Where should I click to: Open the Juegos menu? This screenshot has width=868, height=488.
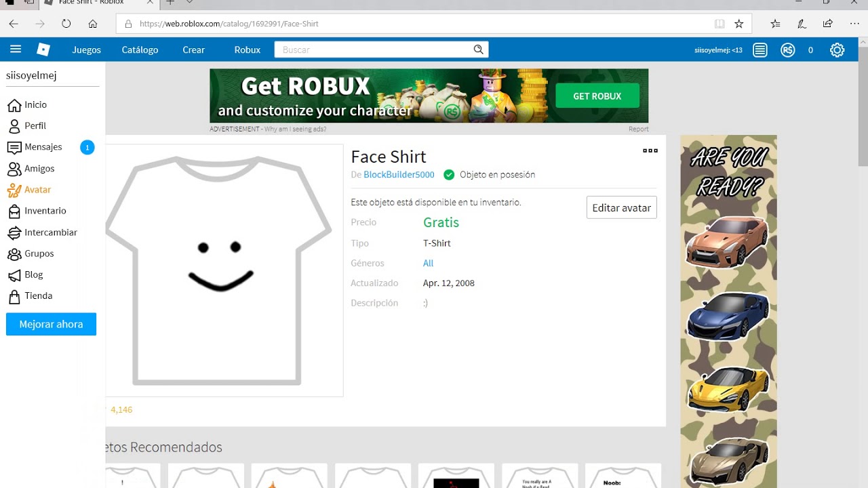pyautogui.click(x=87, y=49)
